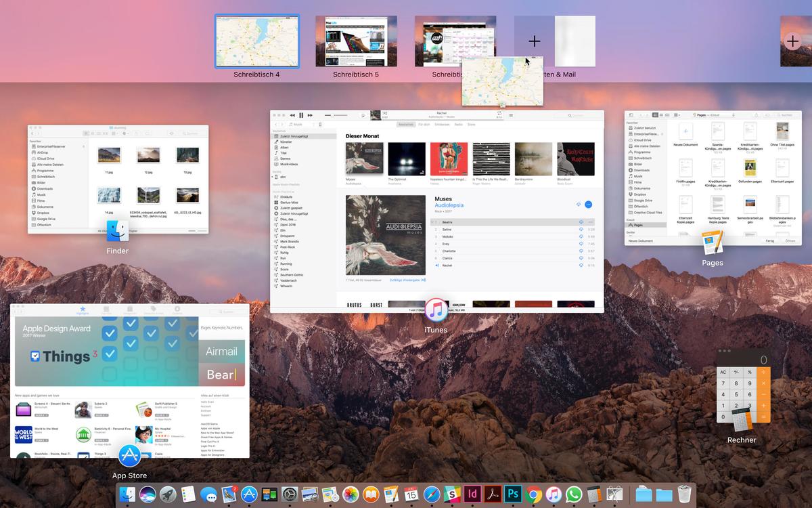The width and height of the screenshot is (812, 508).
Task: Select Für dich tab in iTunes
Action: click(x=424, y=125)
